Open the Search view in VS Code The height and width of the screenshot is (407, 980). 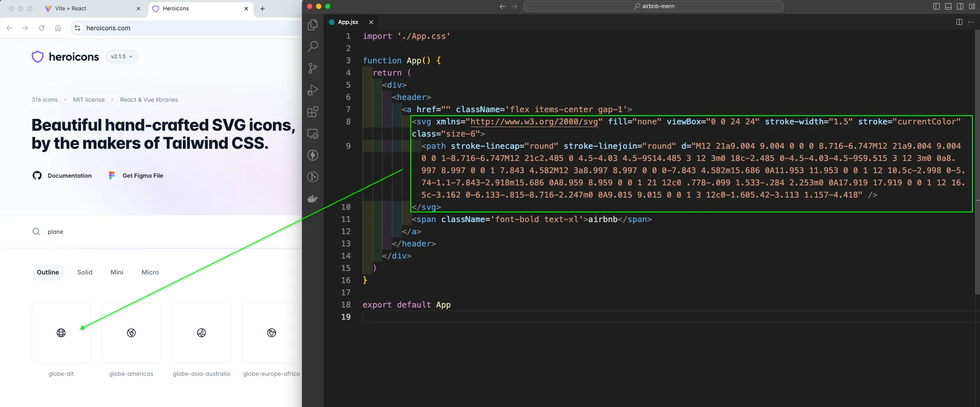[313, 47]
